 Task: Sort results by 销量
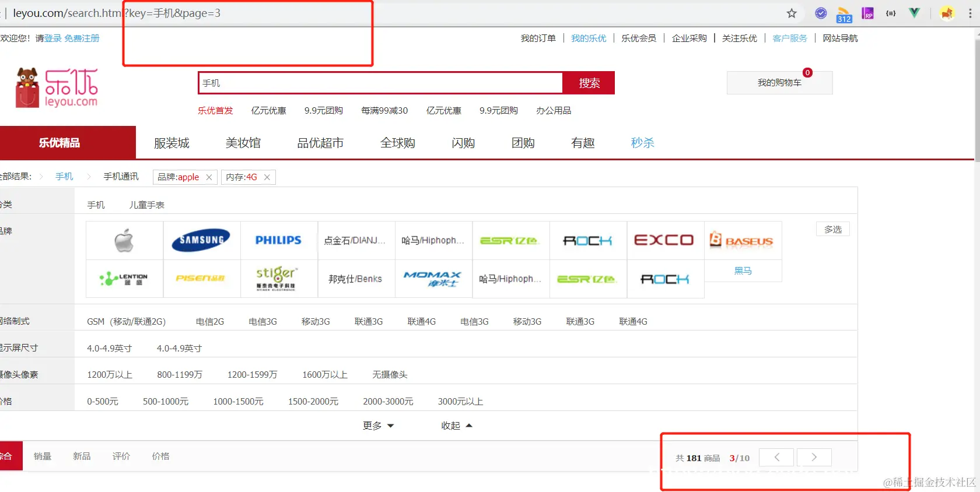43,456
